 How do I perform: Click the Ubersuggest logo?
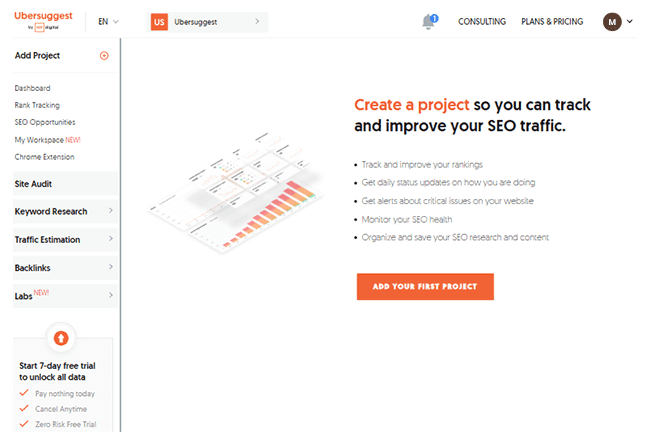tap(43, 20)
